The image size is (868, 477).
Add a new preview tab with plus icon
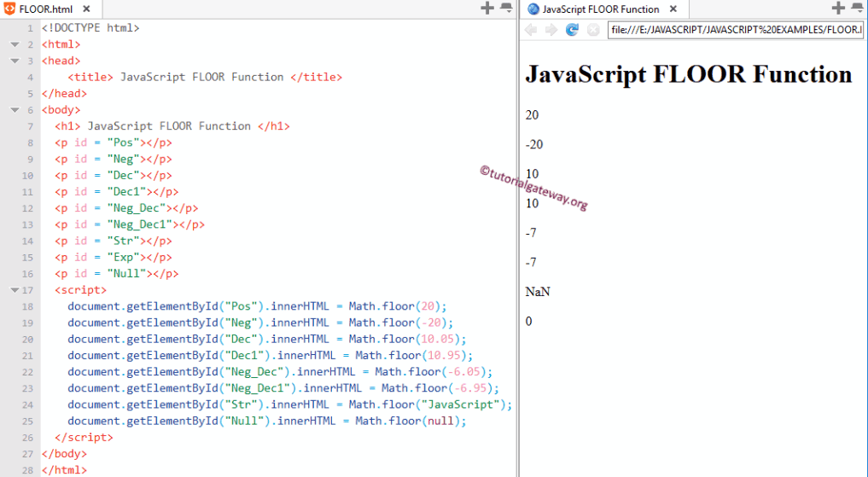838,8
